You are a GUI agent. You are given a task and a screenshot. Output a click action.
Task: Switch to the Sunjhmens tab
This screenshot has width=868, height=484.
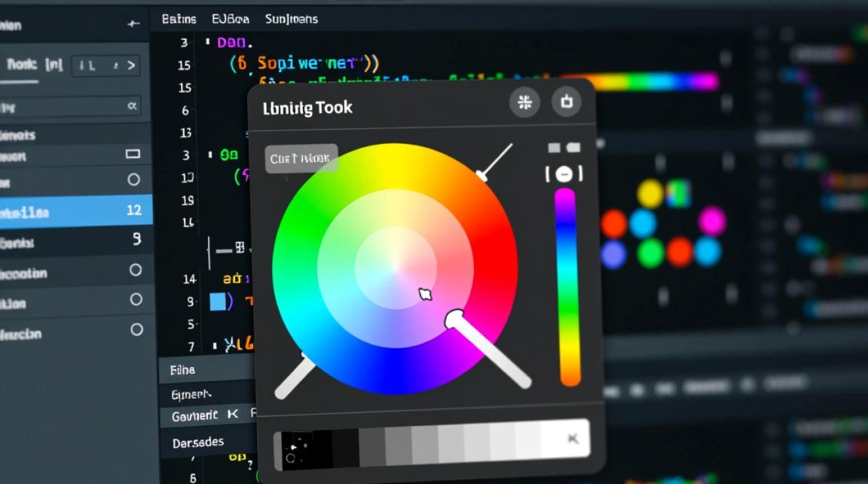tap(291, 19)
